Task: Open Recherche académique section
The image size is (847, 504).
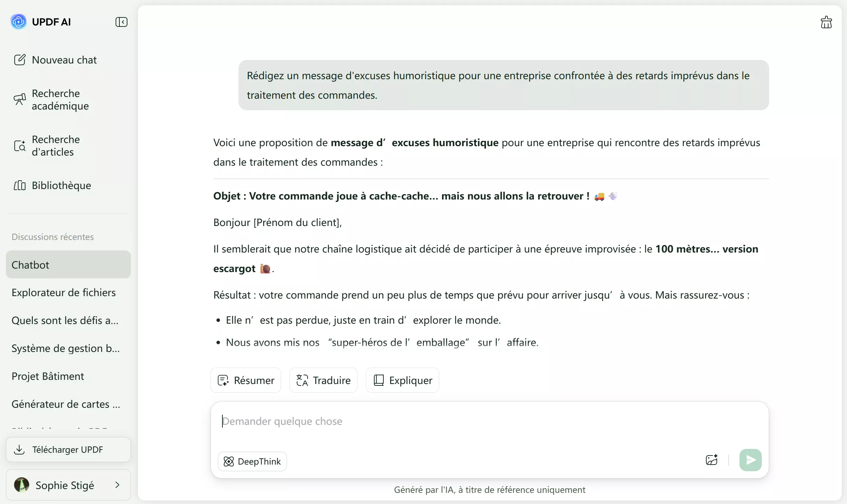Action: pos(60,100)
